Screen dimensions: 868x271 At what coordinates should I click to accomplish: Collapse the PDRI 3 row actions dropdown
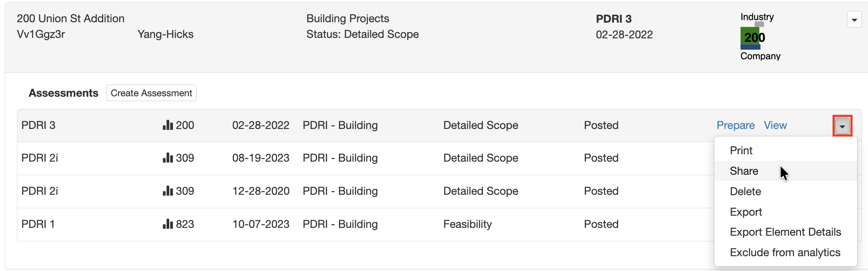coord(842,126)
